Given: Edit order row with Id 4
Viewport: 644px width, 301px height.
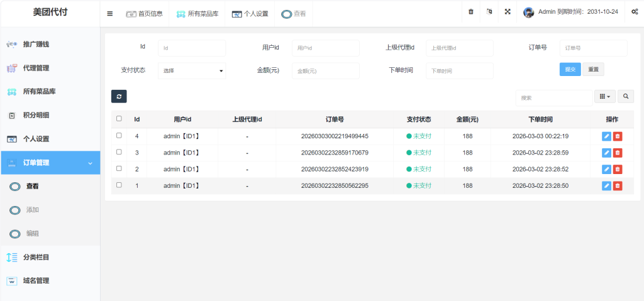Looking at the screenshot, I should pyautogui.click(x=606, y=136).
